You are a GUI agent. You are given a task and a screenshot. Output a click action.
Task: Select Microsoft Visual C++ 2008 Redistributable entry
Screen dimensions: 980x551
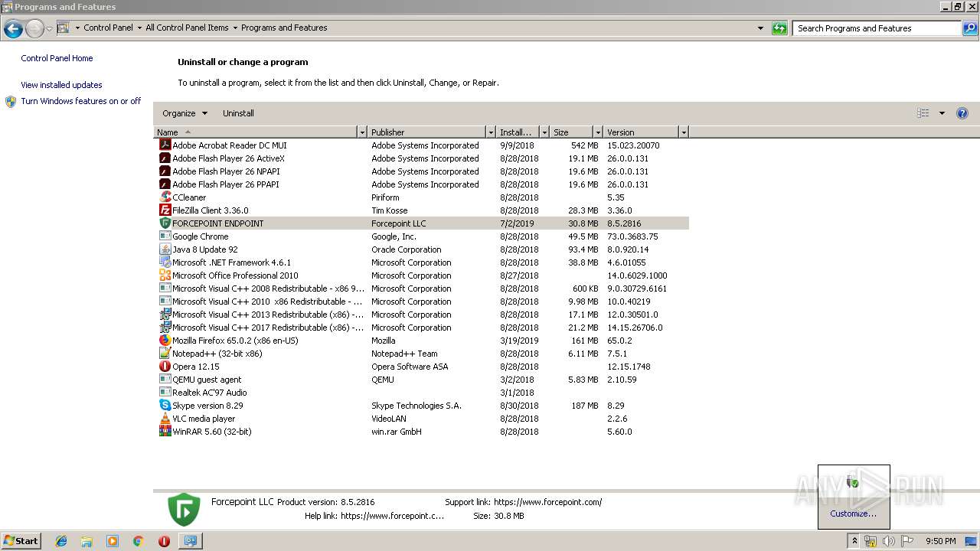(268, 289)
